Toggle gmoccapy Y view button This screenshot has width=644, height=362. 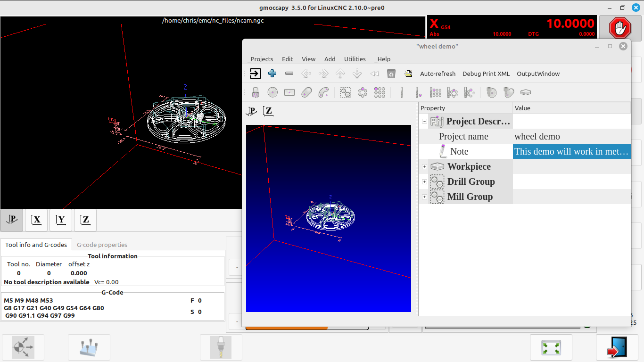pos(61,220)
